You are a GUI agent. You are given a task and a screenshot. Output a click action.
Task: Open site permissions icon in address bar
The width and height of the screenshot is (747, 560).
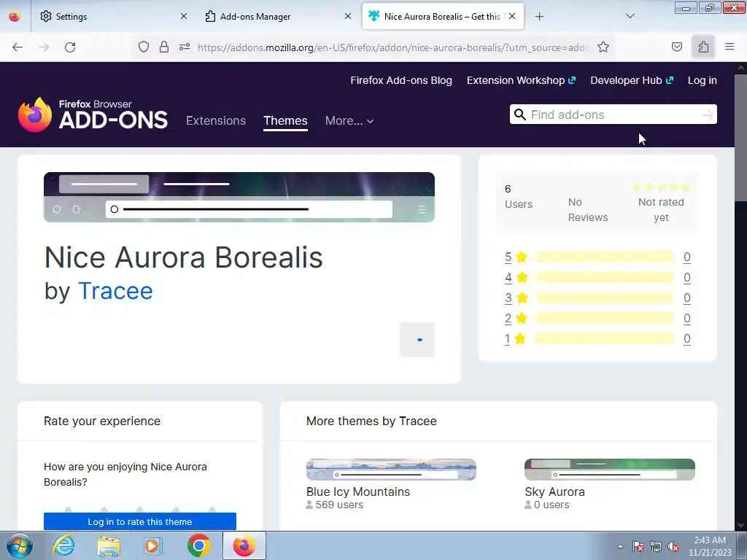click(185, 47)
